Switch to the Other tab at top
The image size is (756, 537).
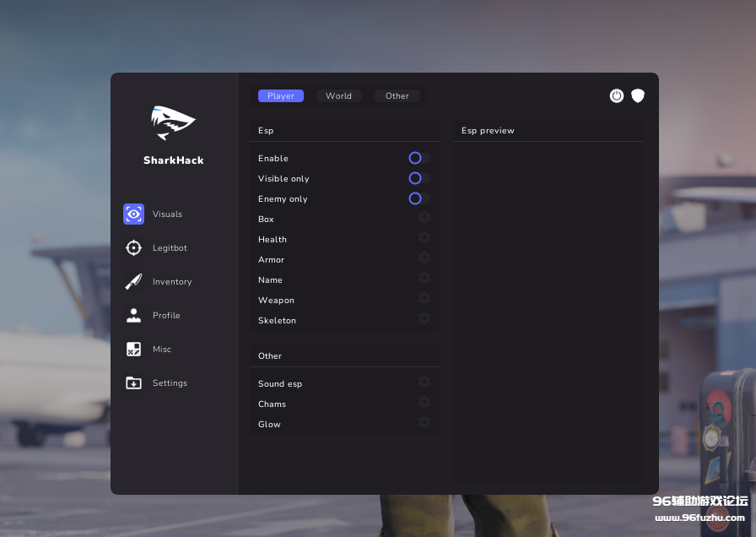[397, 96]
